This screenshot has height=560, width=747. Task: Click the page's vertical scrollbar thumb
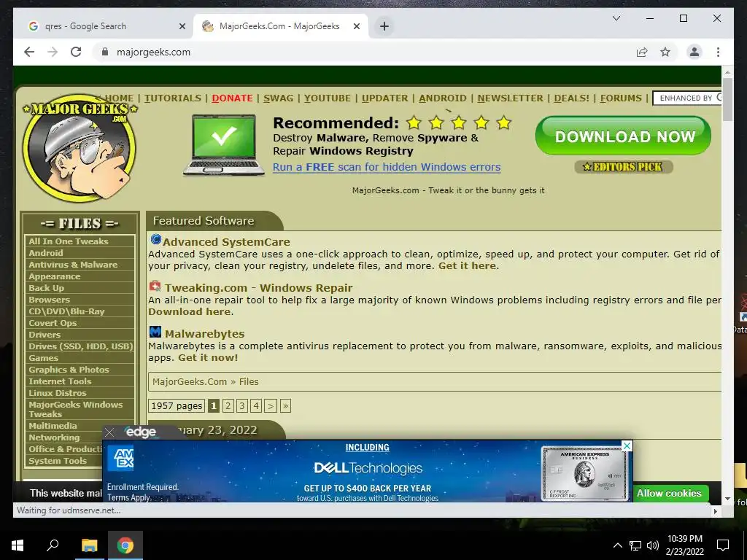(x=727, y=99)
